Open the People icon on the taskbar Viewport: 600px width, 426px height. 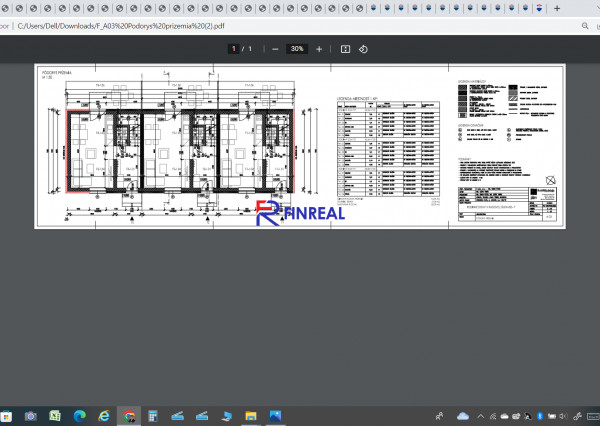[x=439, y=416]
